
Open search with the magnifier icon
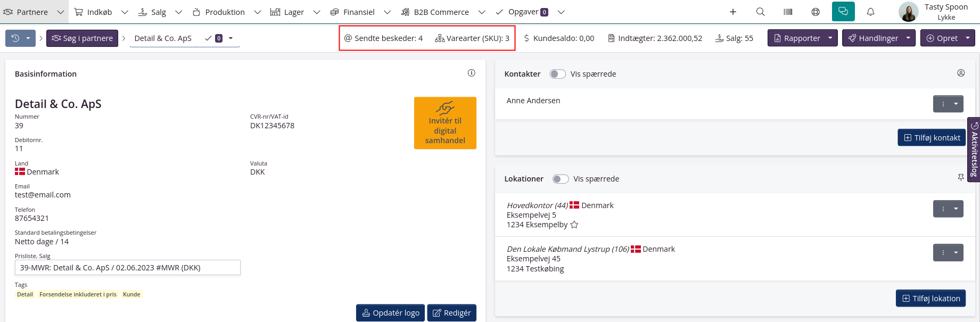[x=761, y=12]
